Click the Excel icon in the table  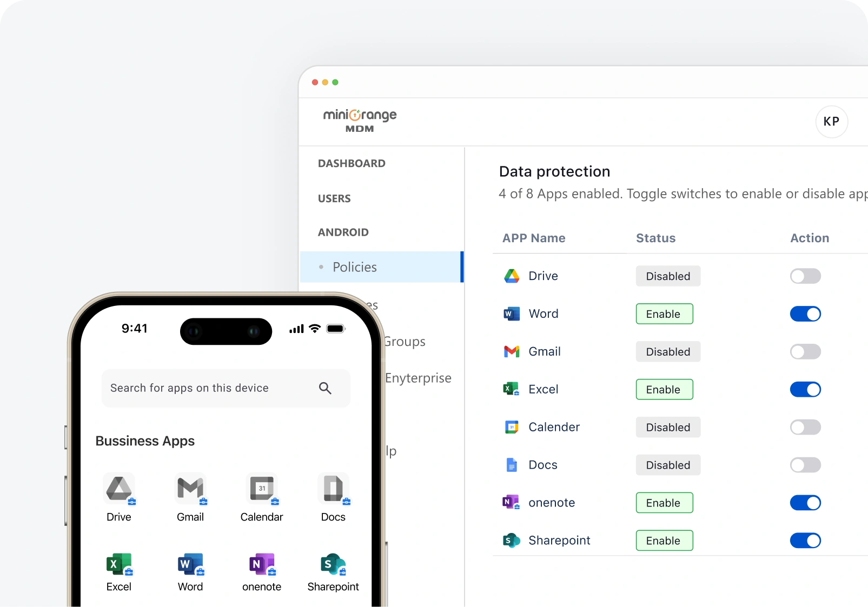pos(512,389)
